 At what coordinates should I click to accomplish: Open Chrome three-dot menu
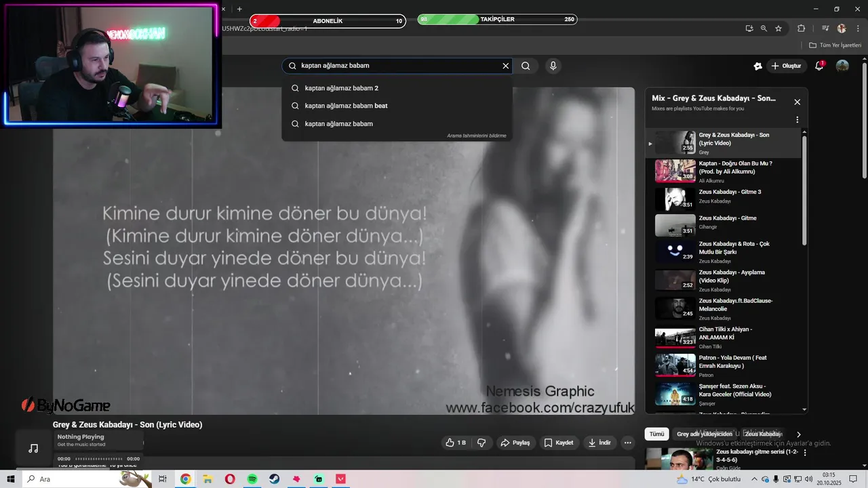[x=857, y=28]
